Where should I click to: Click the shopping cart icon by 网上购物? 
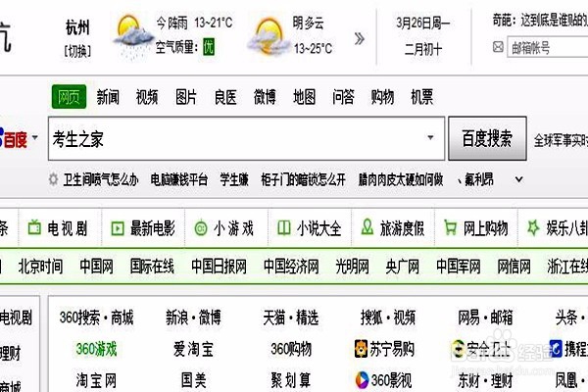[x=450, y=227]
